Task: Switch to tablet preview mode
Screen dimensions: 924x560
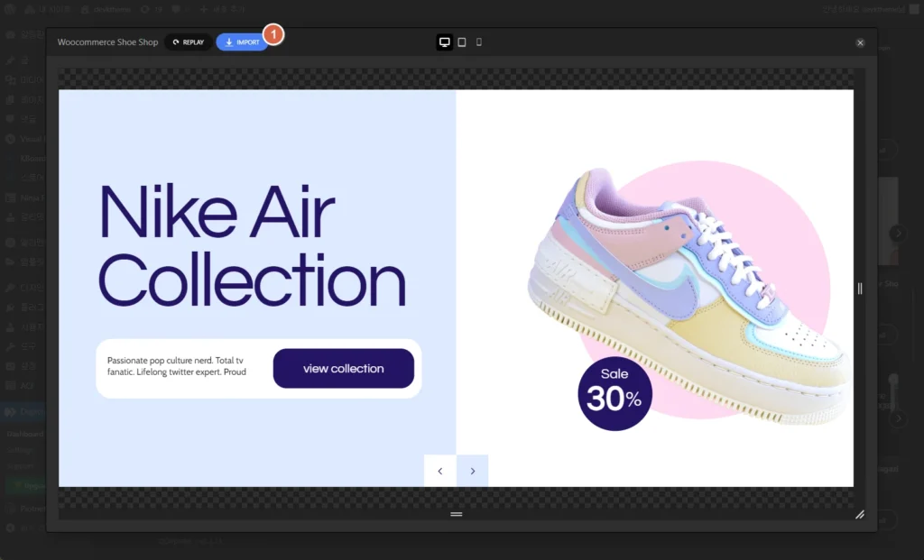Action: tap(462, 42)
